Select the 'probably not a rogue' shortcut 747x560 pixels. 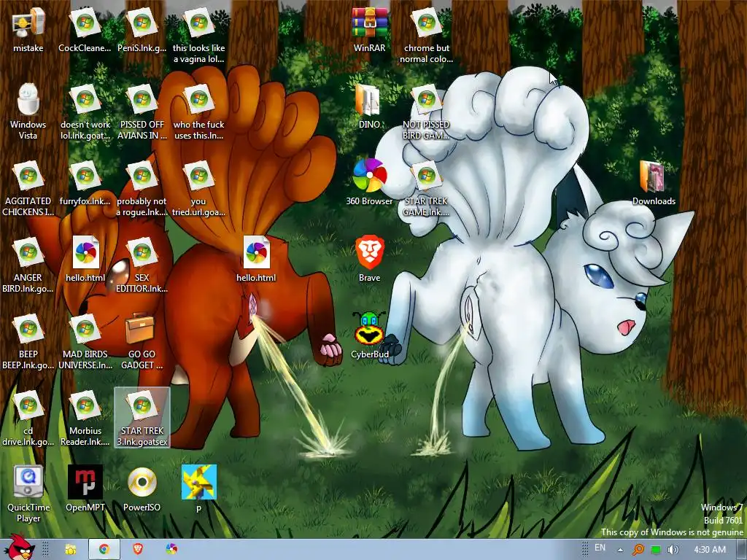tap(142, 188)
